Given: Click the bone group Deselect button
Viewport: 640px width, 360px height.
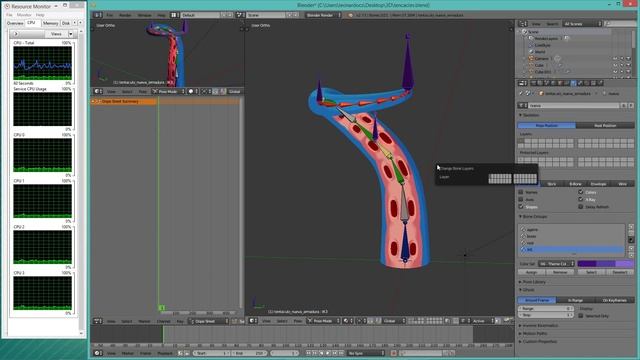Looking at the screenshot, I should pyautogui.click(x=620, y=272).
